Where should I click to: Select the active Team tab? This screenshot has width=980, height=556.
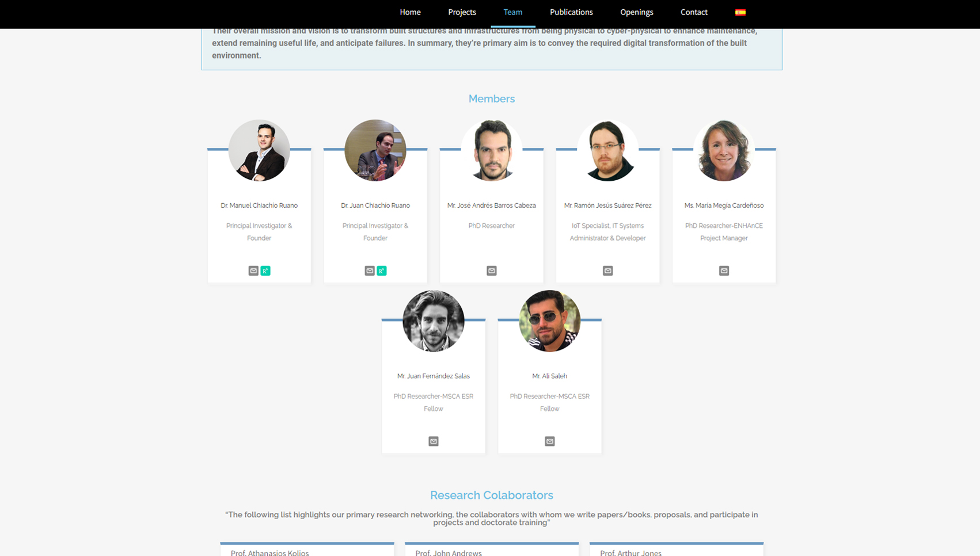(x=513, y=12)
